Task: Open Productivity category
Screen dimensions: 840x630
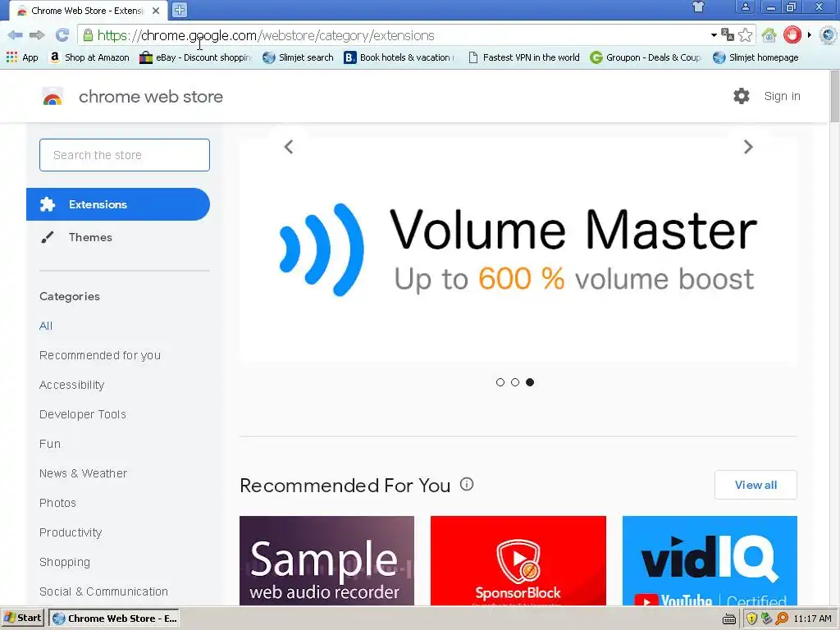Action: (x=71, y=532)
